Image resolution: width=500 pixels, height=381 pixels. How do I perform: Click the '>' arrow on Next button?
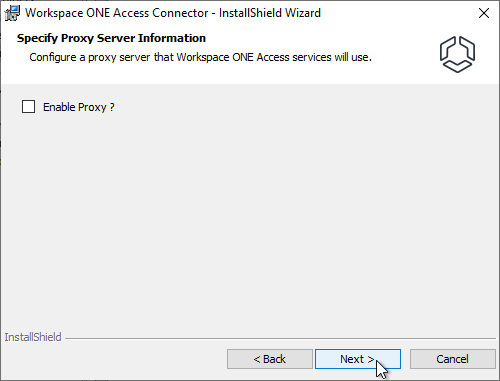pyautogui.click(x=370, y=359)
